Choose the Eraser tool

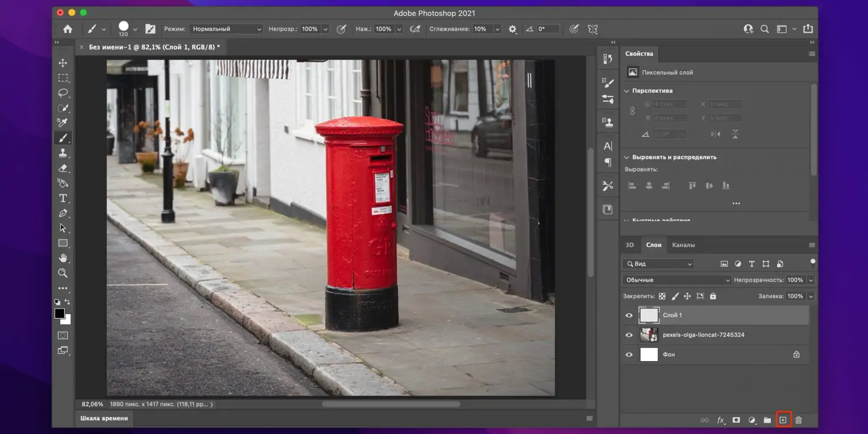(63, 168)
